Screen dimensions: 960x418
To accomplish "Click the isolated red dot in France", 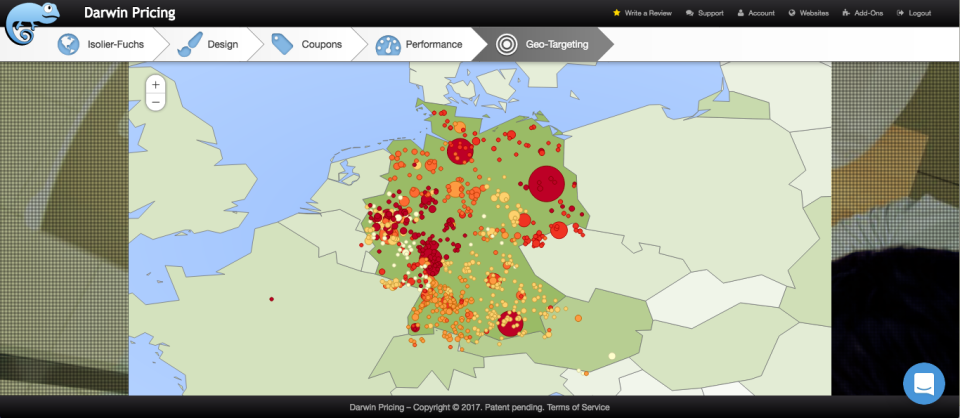I will pos(271,299).
